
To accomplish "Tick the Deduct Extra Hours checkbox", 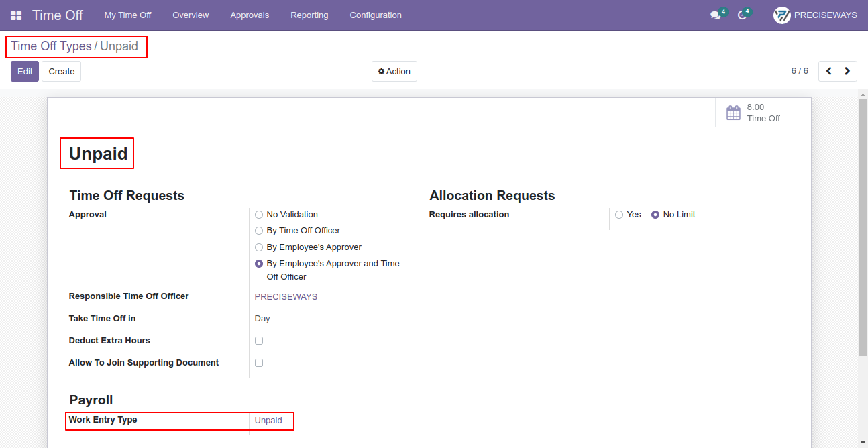I will 259,341.
